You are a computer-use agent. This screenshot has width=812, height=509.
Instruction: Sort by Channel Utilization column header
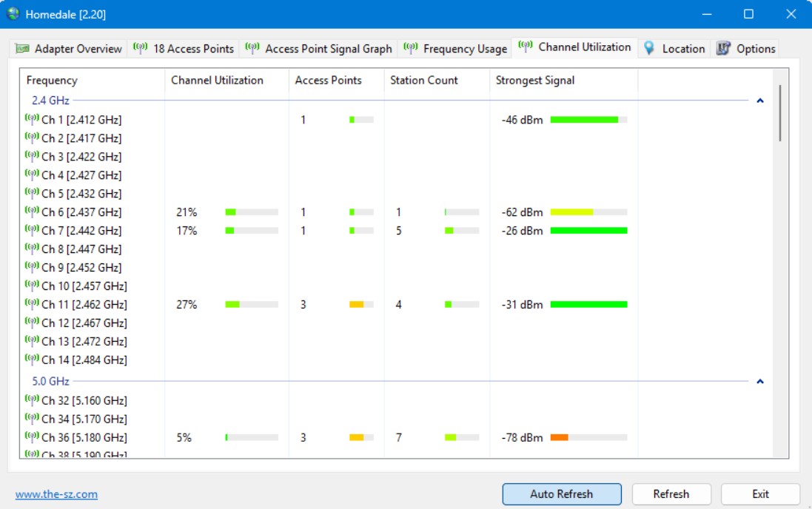(217, 80)
